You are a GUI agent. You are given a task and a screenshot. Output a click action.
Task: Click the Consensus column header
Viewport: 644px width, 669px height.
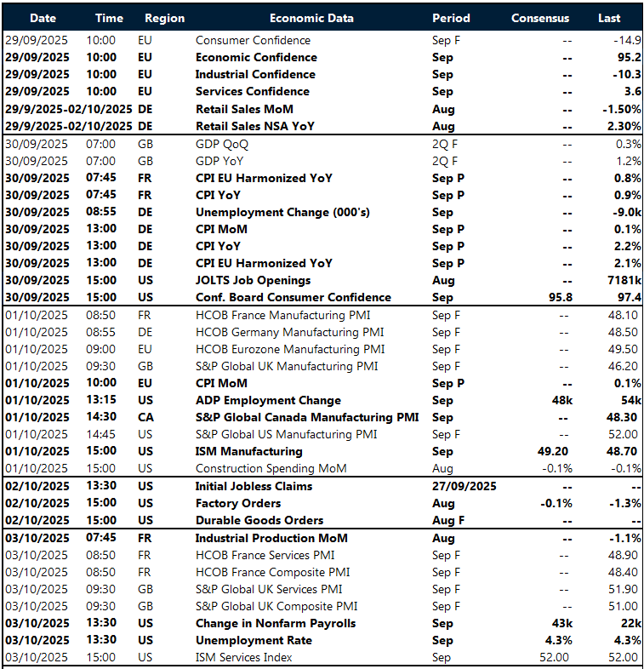pos(540,18)
